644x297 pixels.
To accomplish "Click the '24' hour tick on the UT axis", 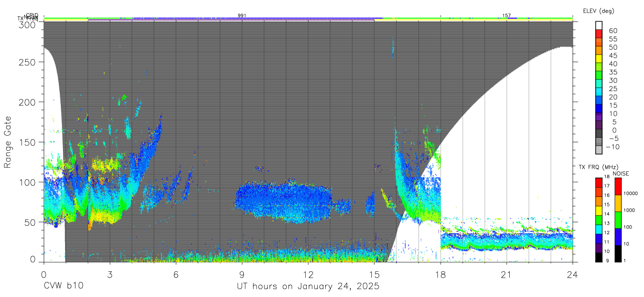I will click(572, 274).
